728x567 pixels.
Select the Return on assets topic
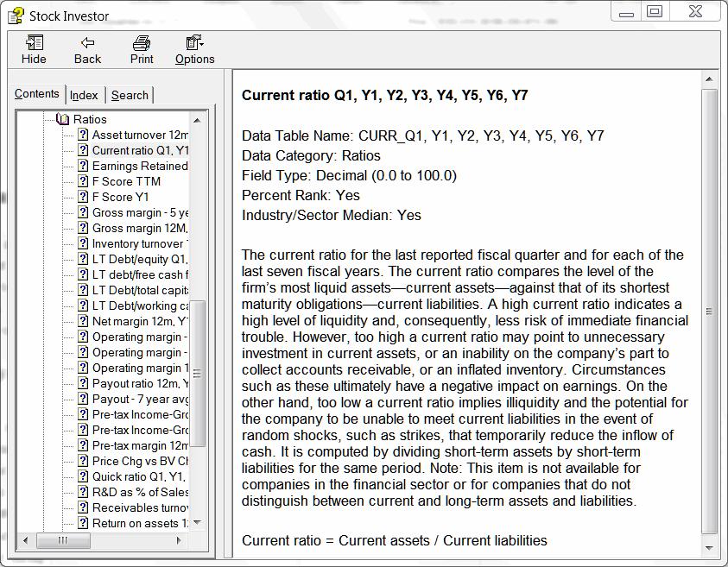point(140,523)
